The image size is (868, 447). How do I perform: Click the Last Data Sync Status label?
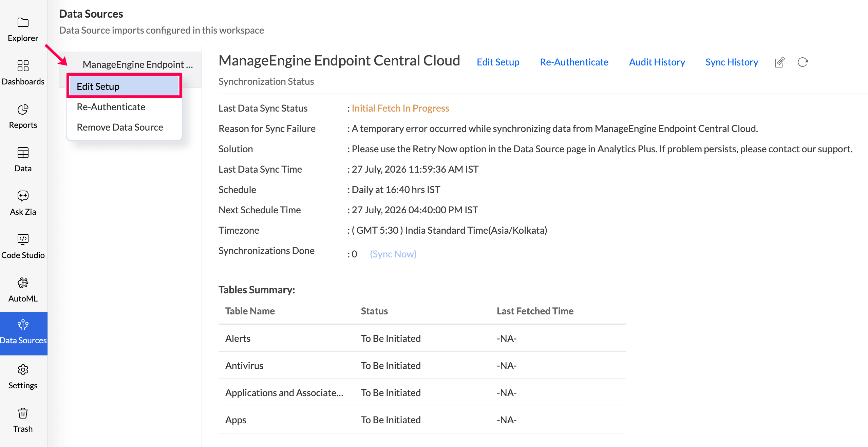click(263, 108)
